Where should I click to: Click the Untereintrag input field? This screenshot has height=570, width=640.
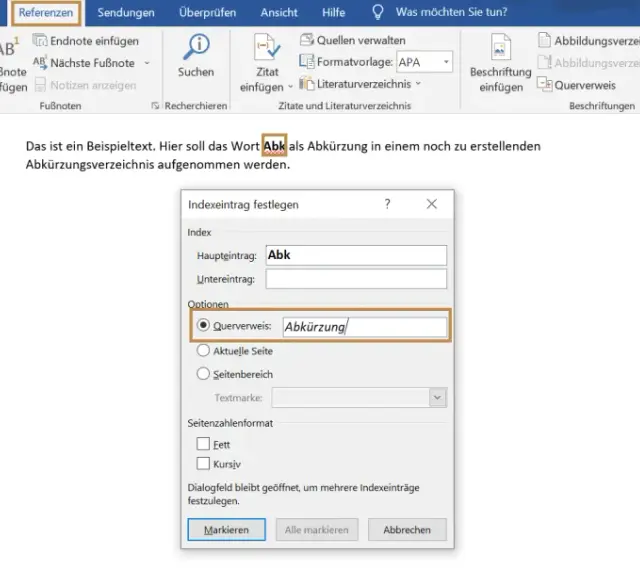356,279
